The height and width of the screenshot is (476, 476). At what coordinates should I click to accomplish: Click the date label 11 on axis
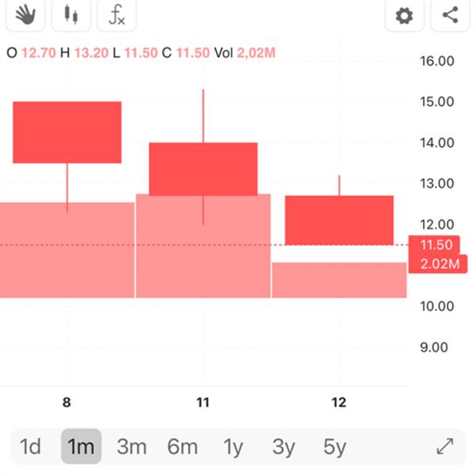(x=203, y=402)
